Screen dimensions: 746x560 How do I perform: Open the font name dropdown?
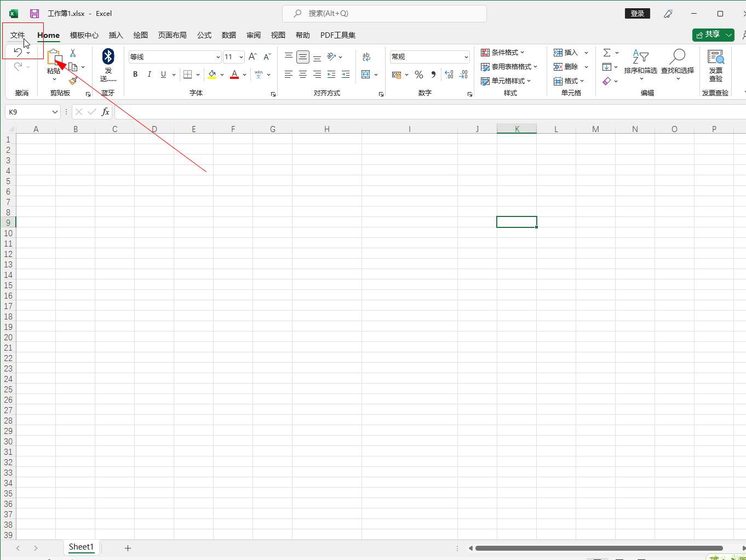217,57
